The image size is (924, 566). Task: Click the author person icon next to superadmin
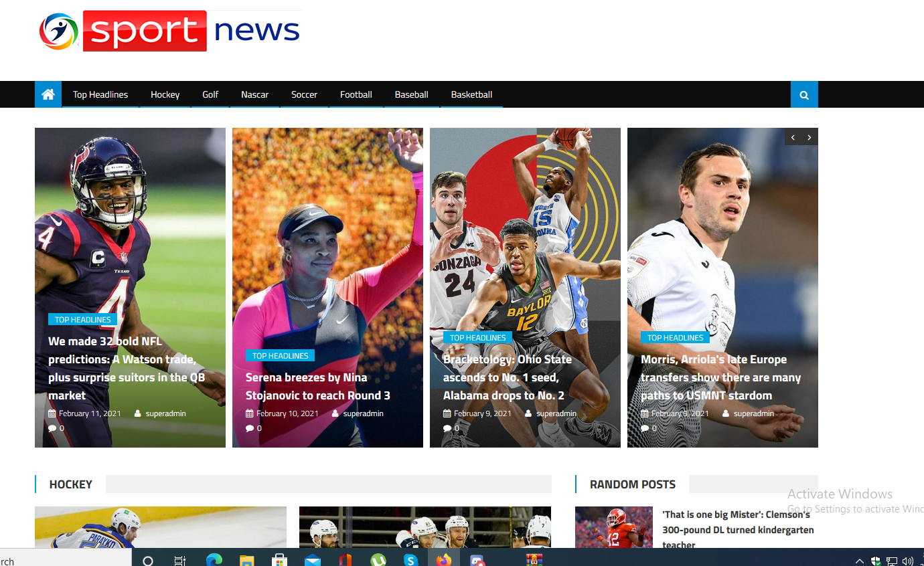click(137, 413)
